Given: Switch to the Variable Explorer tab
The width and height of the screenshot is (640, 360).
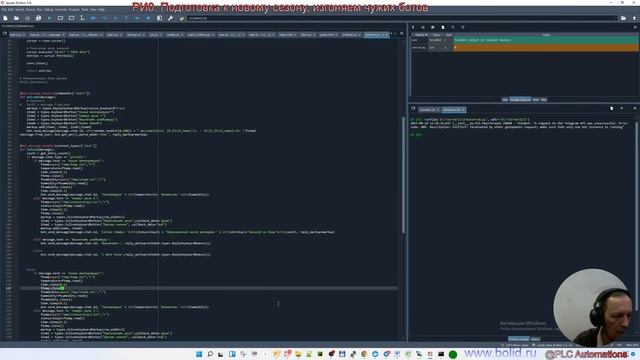Looking at the screenshot, I should (x=520, y=100).
